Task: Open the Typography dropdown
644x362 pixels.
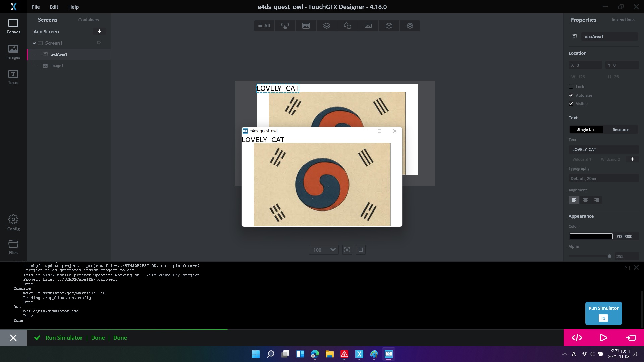Action: [x=603, y=178]
